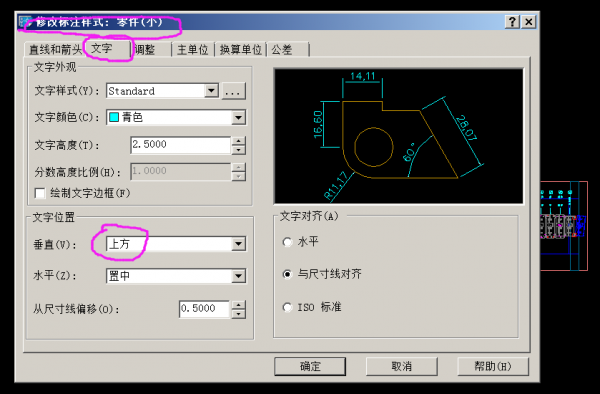Increase 从尺寸线偏移 with up arrow
Viewport: 600px width, 394px height.
pyautogui.click(x=238, y=305)
